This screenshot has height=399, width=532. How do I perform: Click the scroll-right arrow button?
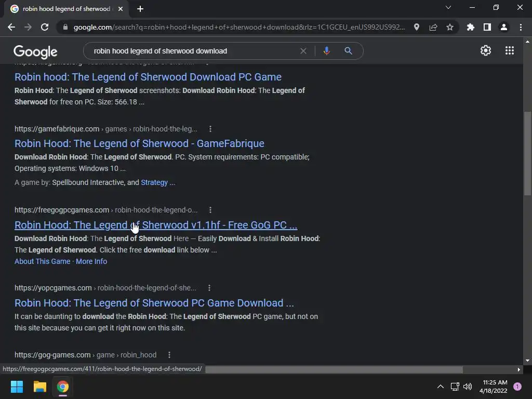(519, 369)
